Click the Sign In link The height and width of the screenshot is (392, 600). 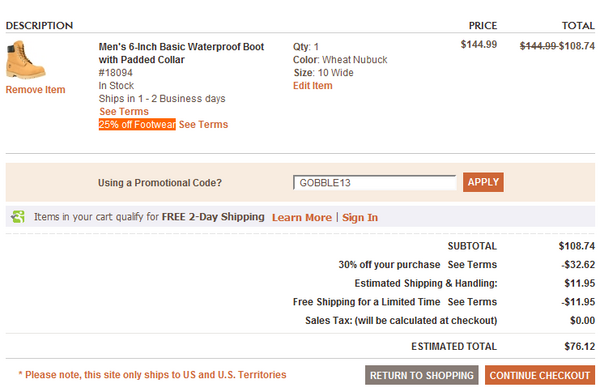360,217
